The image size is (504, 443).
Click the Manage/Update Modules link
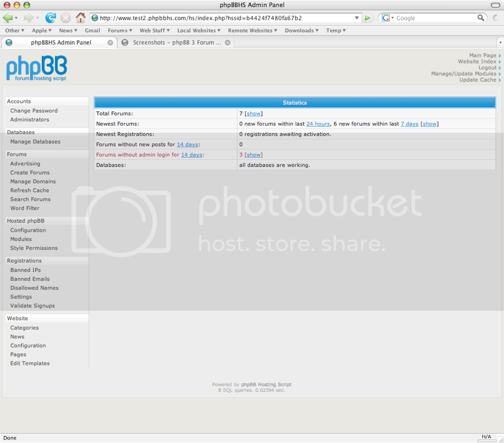[x=464, y=74]
